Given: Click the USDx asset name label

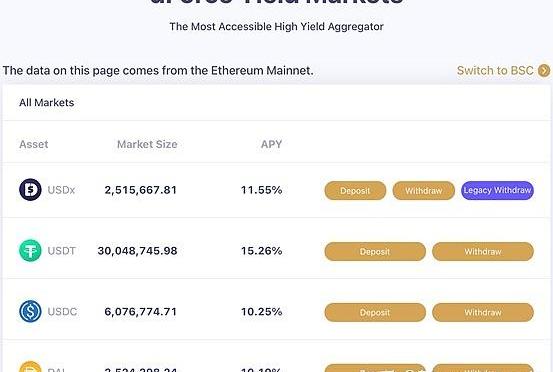Looking at the screenshot, I should (x=61, y=190).
